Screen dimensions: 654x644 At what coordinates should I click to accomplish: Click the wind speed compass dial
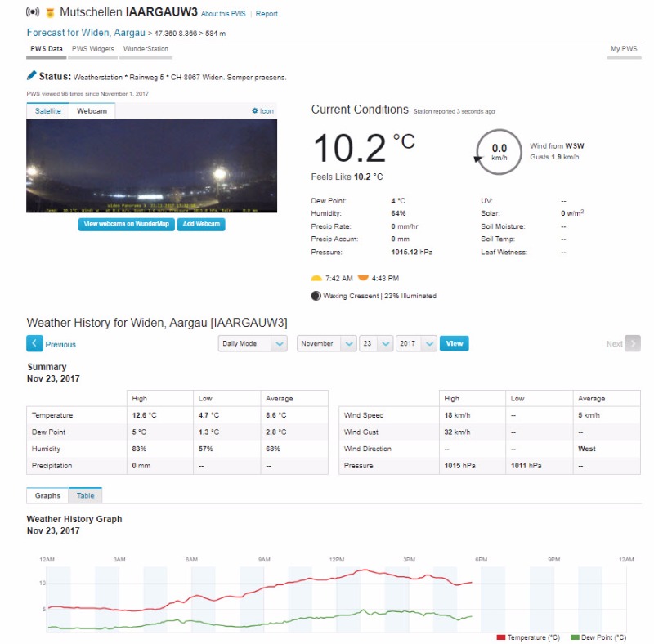499,151
